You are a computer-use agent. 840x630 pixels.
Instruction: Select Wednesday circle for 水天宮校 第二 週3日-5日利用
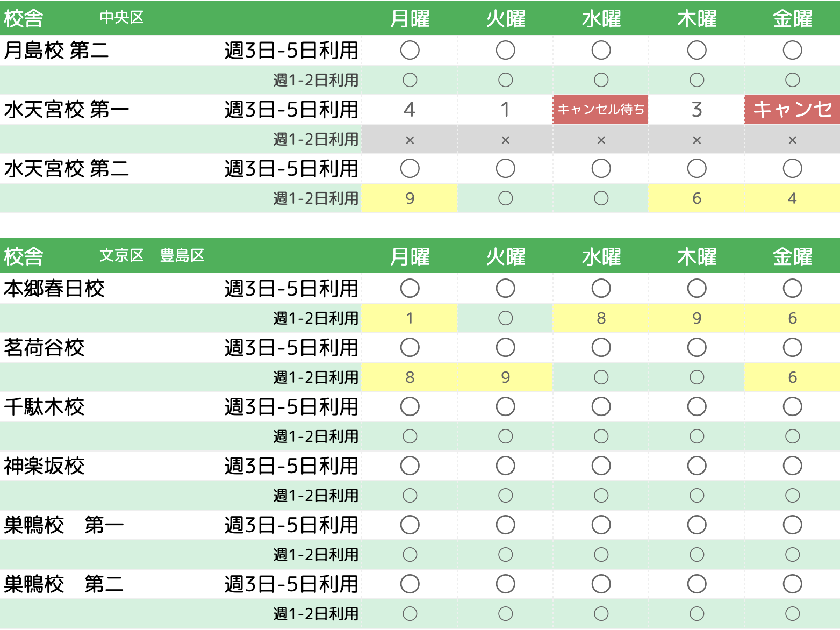[601, 169]
